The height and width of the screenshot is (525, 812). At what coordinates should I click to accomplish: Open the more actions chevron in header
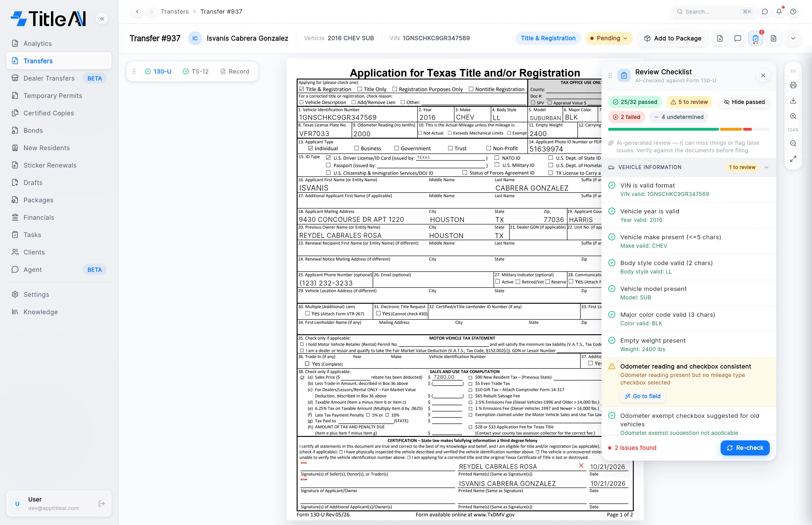point(793,38)
